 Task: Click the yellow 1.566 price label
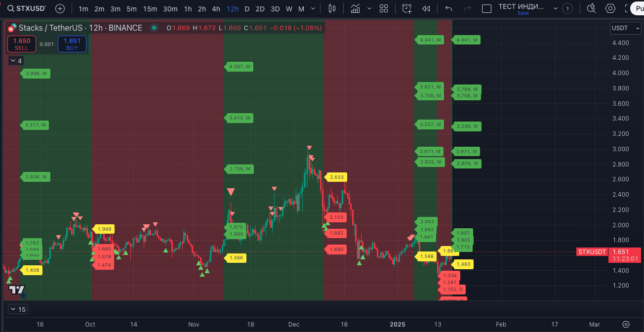(235, 258)
